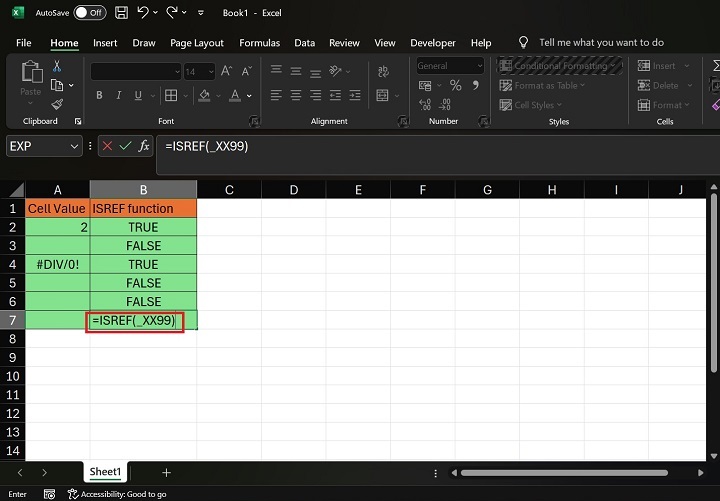Image resolution: width=720 pixels, height=501 pixels.
Task: Click the Decrease Indent icon
Action: click(x=335, y=95)
